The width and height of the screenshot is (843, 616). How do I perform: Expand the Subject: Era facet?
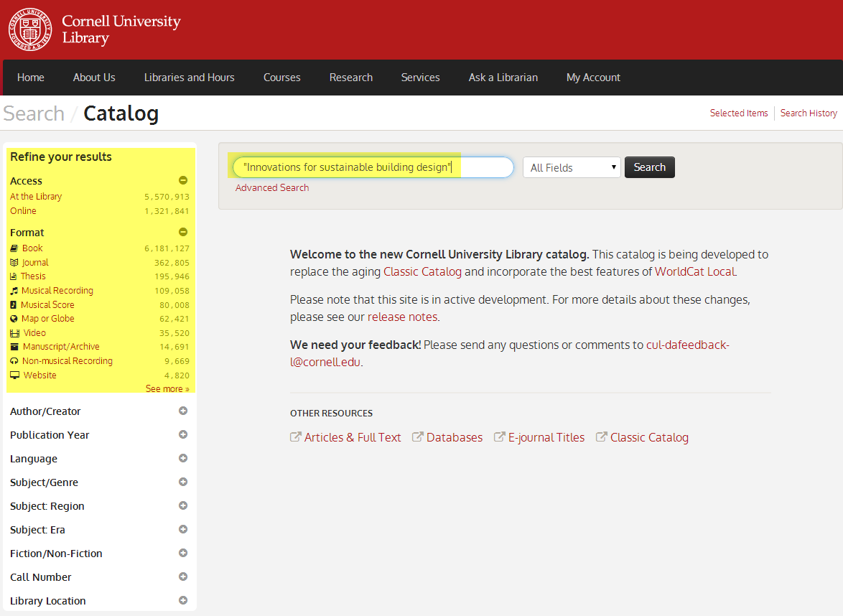tap(183, 529)
